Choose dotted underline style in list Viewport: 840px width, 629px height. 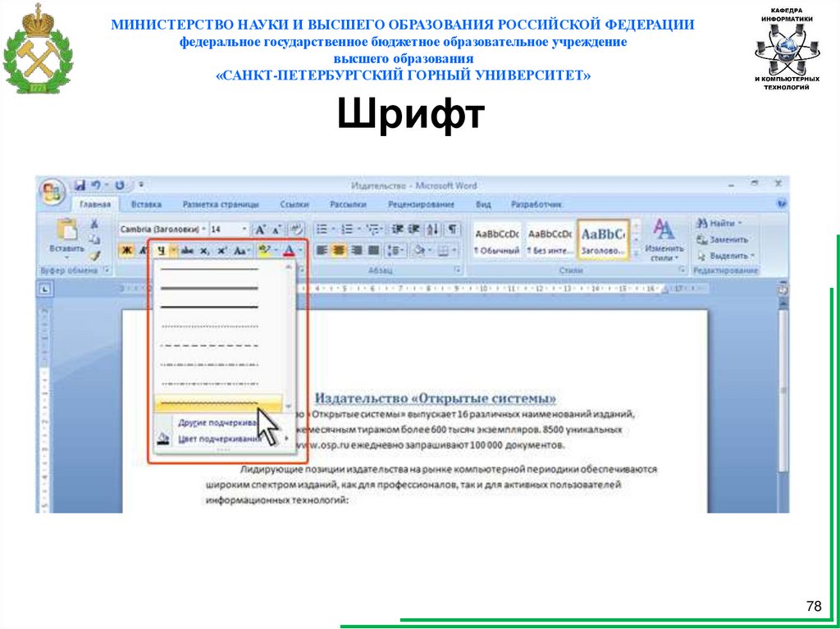click(x=209, y=326)
